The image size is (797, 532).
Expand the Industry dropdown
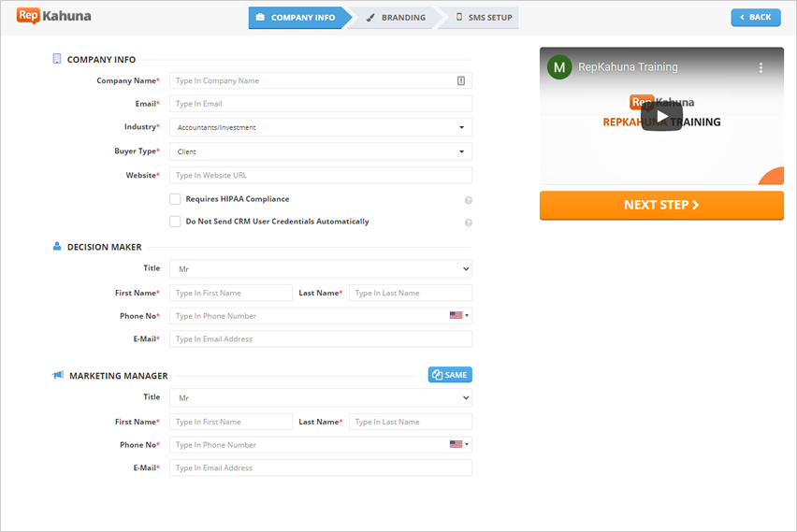[x=320, y=127]
